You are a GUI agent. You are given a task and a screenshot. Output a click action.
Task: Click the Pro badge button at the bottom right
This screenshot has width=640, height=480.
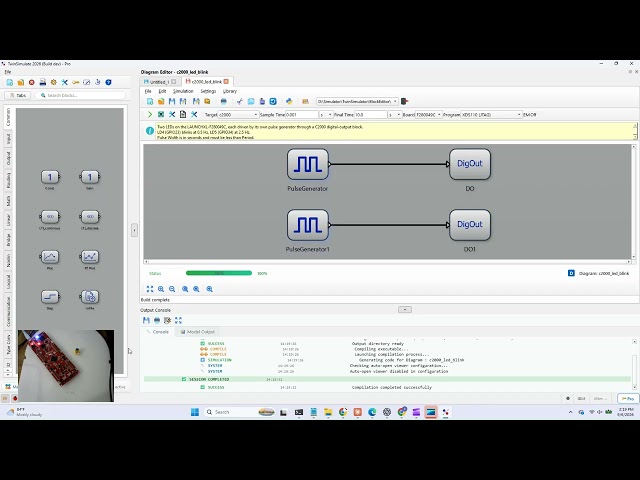pyautogui.click(x=628, y=398)
